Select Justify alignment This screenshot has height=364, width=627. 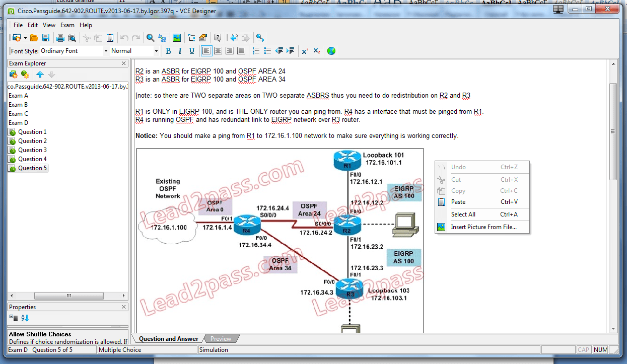pyautogui.click(x=241, y=51)
